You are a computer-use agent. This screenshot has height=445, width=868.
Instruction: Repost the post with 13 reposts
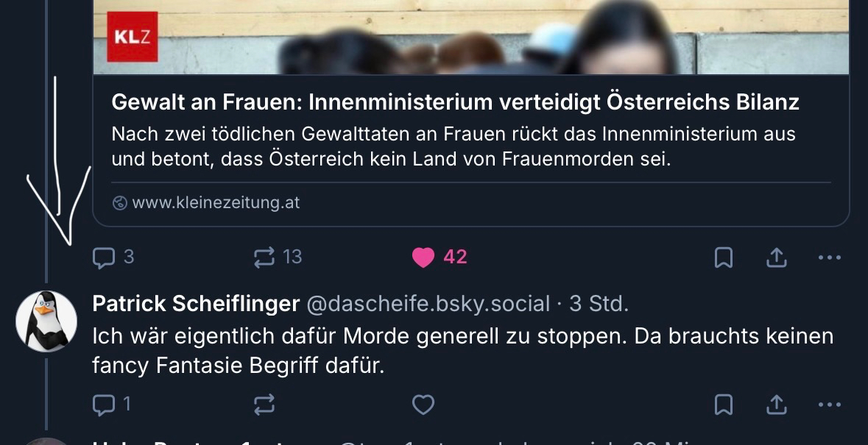coord(264,257)
